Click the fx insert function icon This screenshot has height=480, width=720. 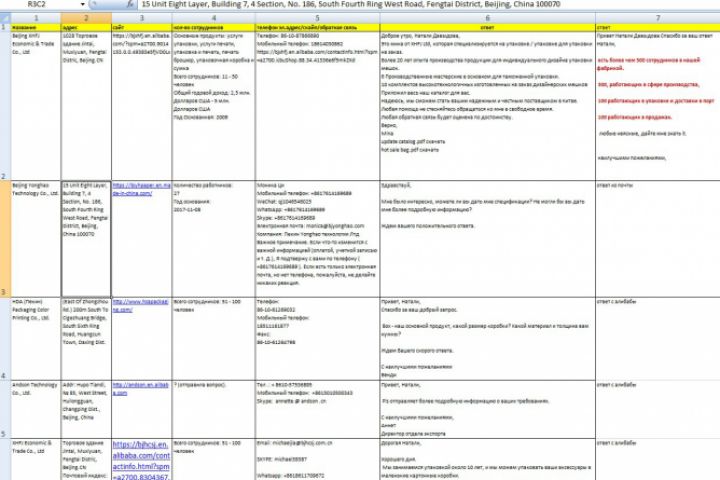coord(130,4)
